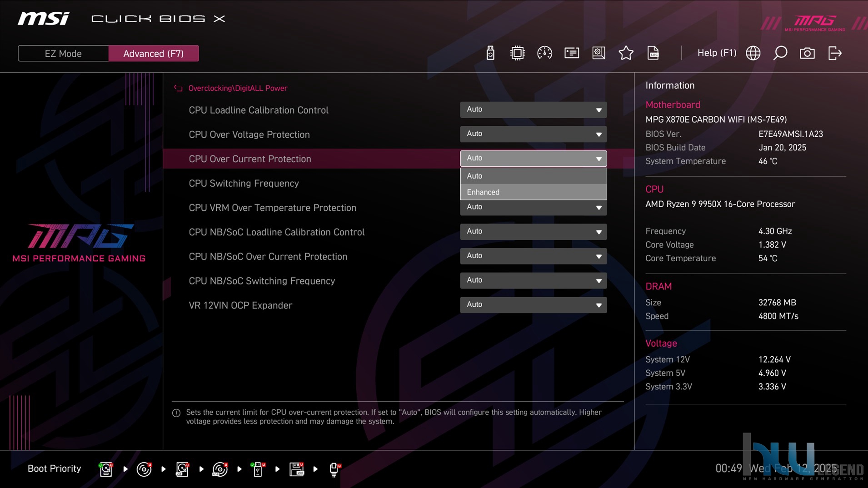Expand CPU NB/SoC Switching Frequency dropdown
The height and width of the screenshot is (488, 868).
pyautogui.click(x=533, y=281)
